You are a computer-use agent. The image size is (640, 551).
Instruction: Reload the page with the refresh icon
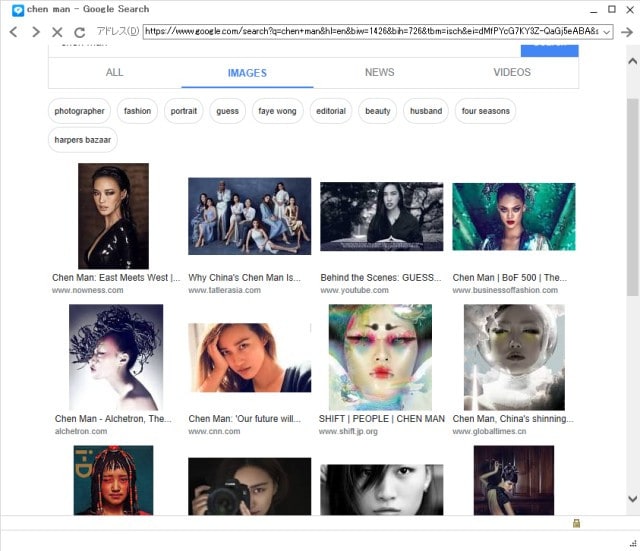(x=80, y=32)
